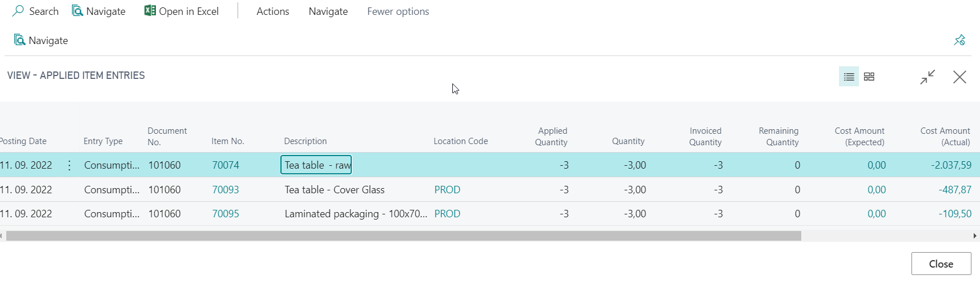Click the Close button

941,264
